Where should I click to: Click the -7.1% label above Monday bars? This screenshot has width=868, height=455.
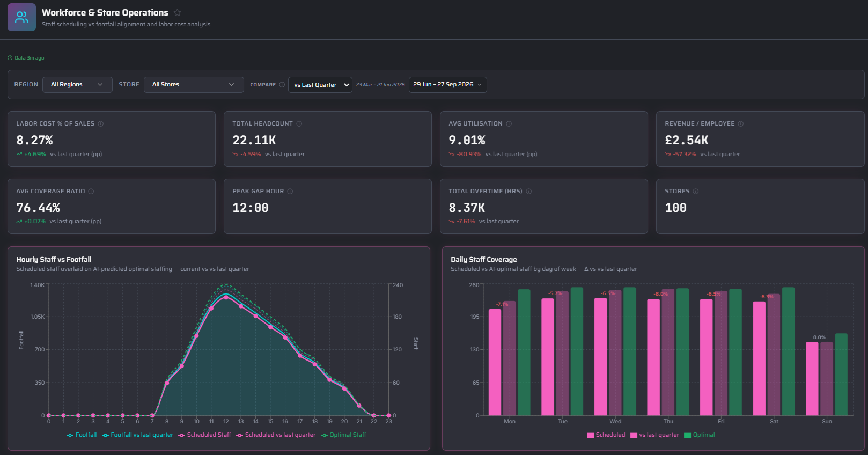pyautogui.click(x=502, y=304)
